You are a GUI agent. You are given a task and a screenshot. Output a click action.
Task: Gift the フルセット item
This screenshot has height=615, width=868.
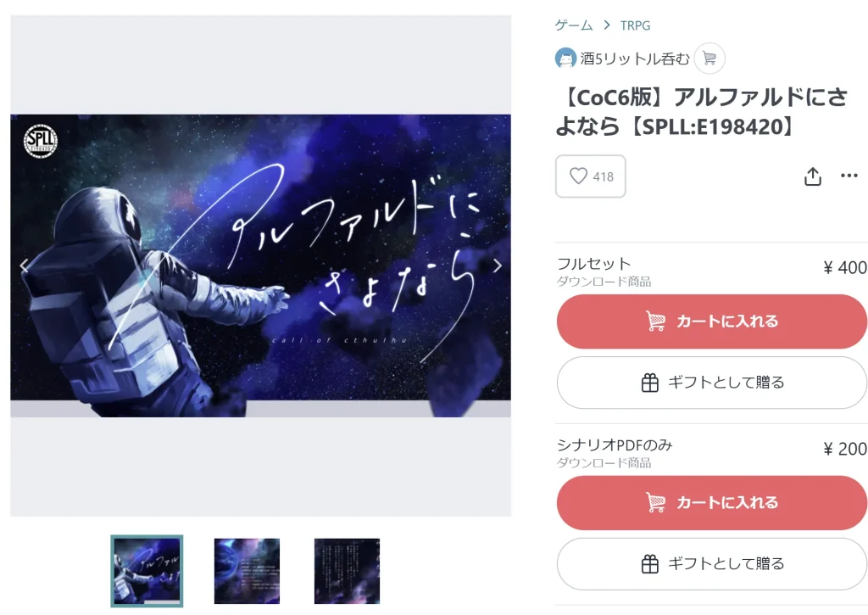pyautogui.click(x=712, y=383)
